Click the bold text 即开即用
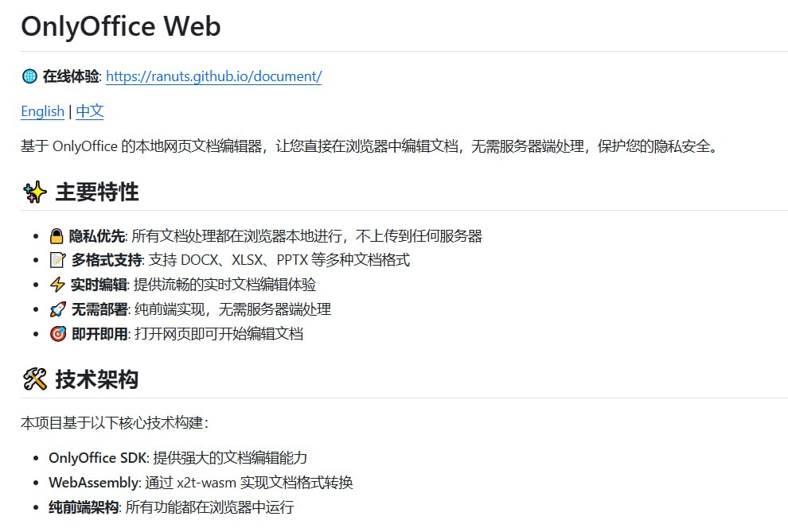 [100, 334]
